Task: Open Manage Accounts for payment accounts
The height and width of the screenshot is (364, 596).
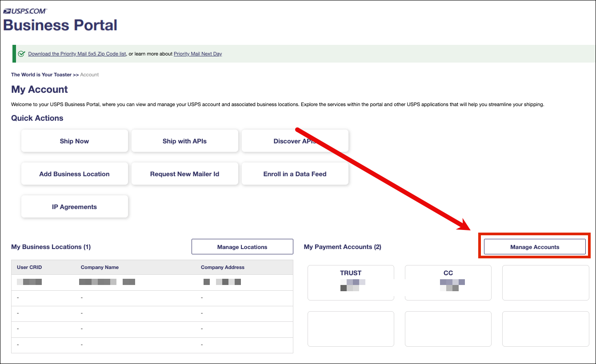Action: coord(535,247)
